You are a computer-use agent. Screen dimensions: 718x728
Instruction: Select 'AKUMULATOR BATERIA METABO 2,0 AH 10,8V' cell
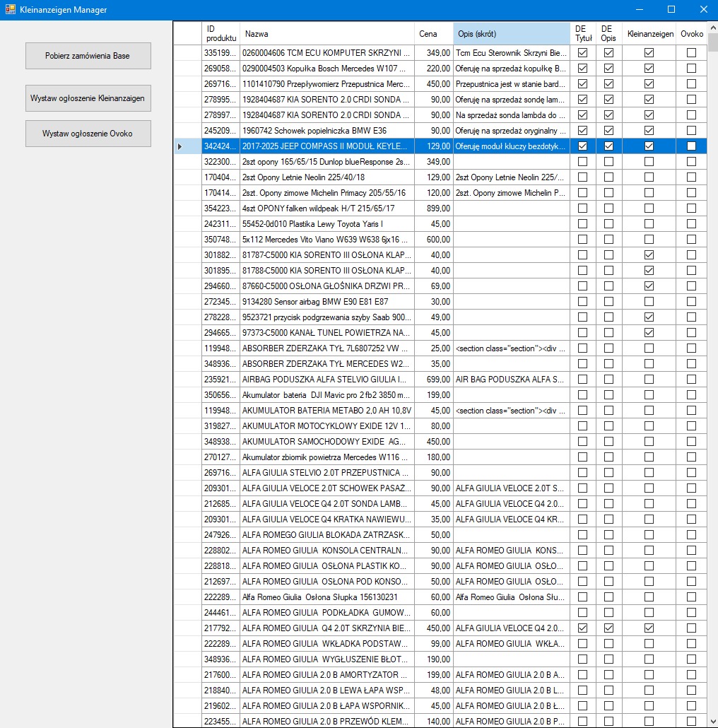[327, 411]
